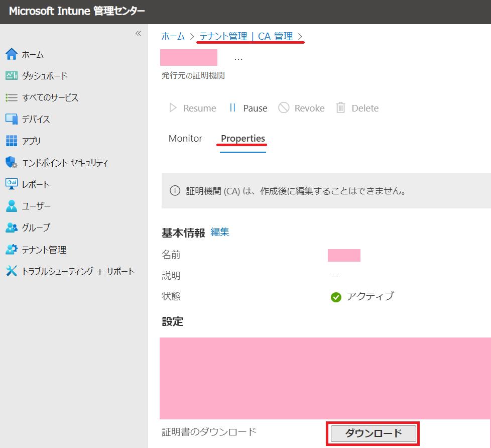This screenshot has width=491, height=448.
Task: Open ユーザー in the sidebar
Action: coord(36,206)
